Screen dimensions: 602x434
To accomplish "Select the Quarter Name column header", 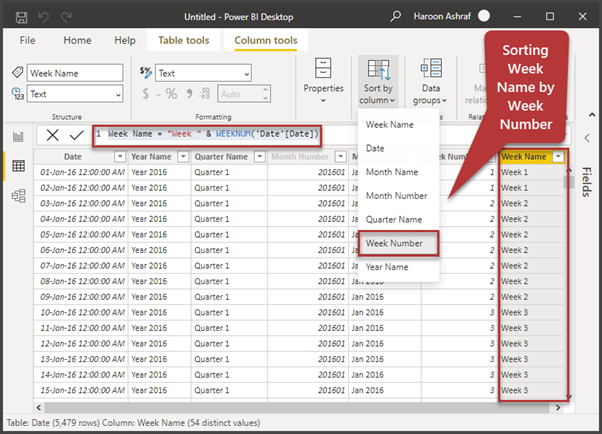I will (221, 156).
